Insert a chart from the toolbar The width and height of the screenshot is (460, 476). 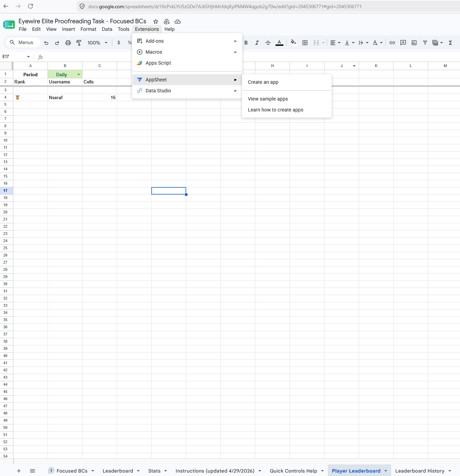pyautogui.click(x=414, y=43)
